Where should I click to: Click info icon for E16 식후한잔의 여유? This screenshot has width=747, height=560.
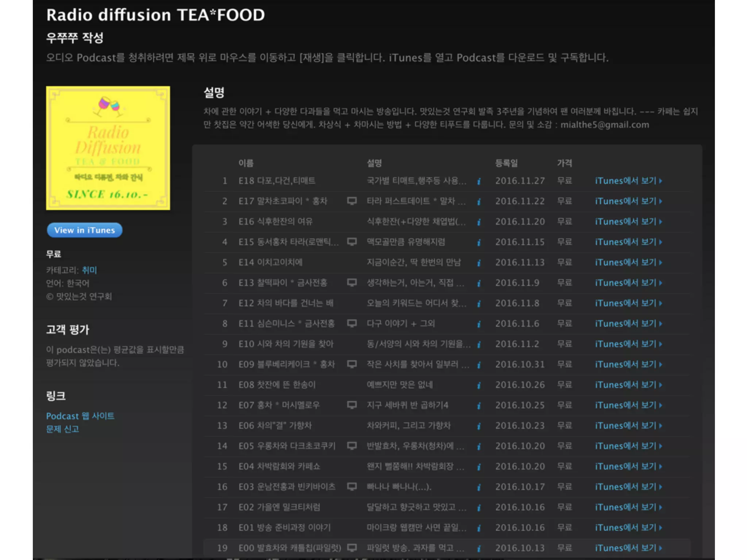[479, 222]
